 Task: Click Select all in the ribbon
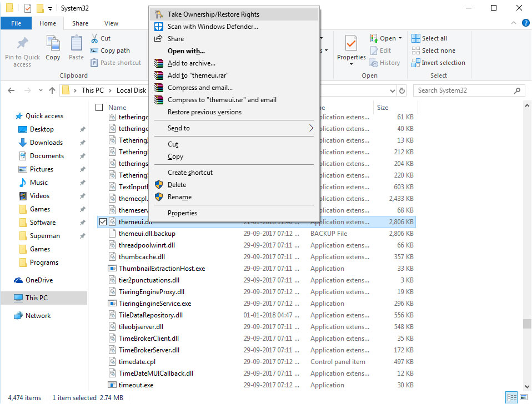coord(429,38)
